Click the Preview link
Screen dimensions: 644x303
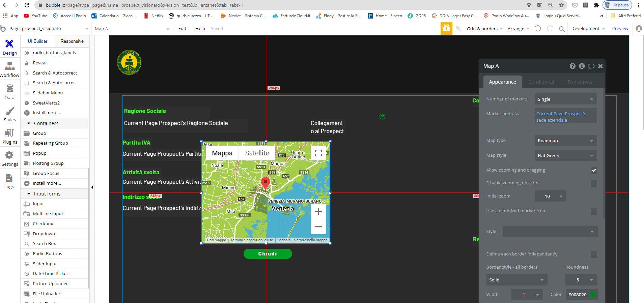(x=620, y=29)
